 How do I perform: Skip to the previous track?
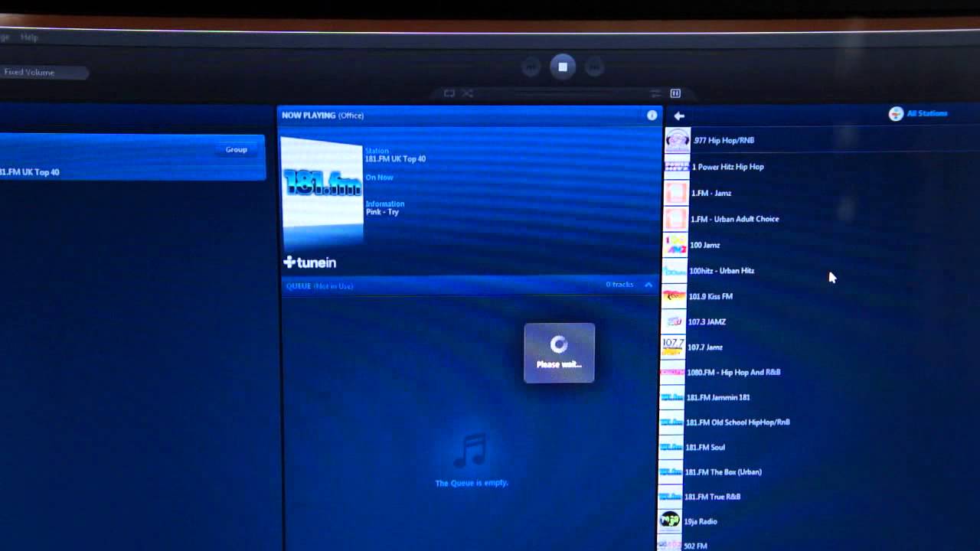click(x=531, y=67)
